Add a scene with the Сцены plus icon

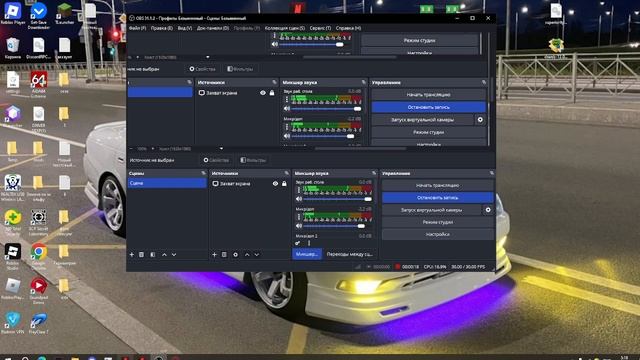pos(131,255)
